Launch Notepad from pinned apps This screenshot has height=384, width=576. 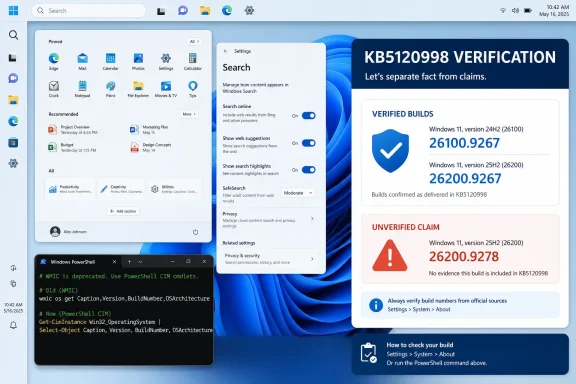82,89
